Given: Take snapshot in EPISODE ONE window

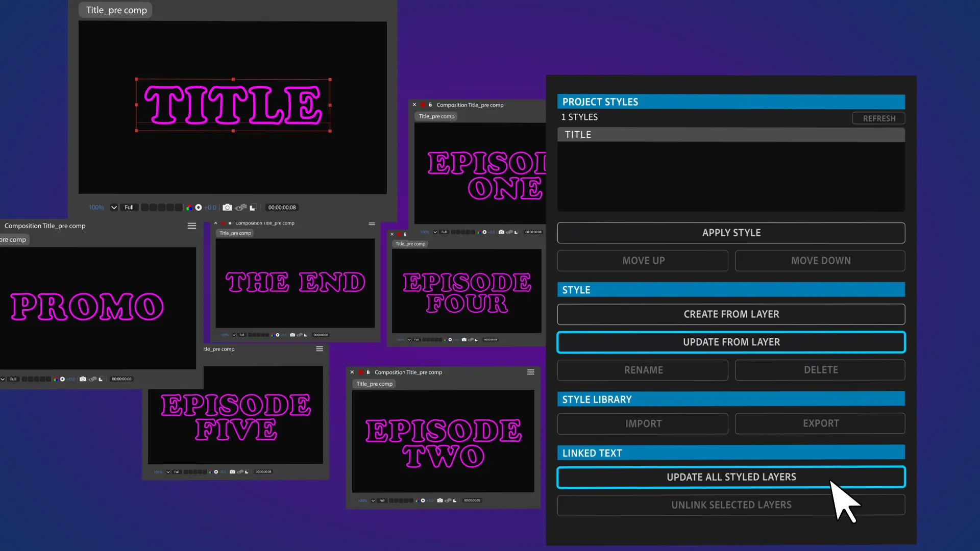Looking at the screenshot, I should (501, 232).
